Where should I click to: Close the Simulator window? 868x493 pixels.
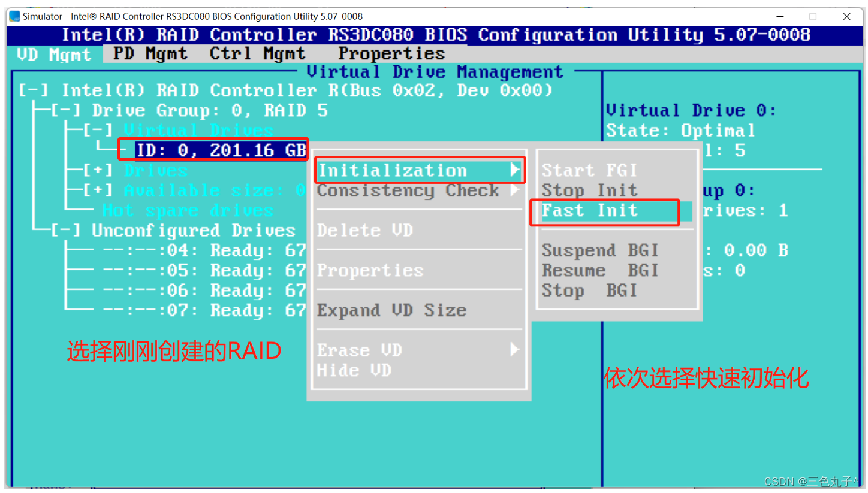[x=846, y=16]
